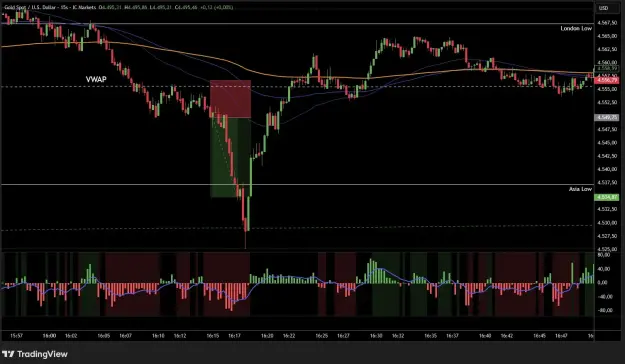Screen dimensions: 625x364
Task: Click the 16:35 time axis label
Action: pos(431,336)
